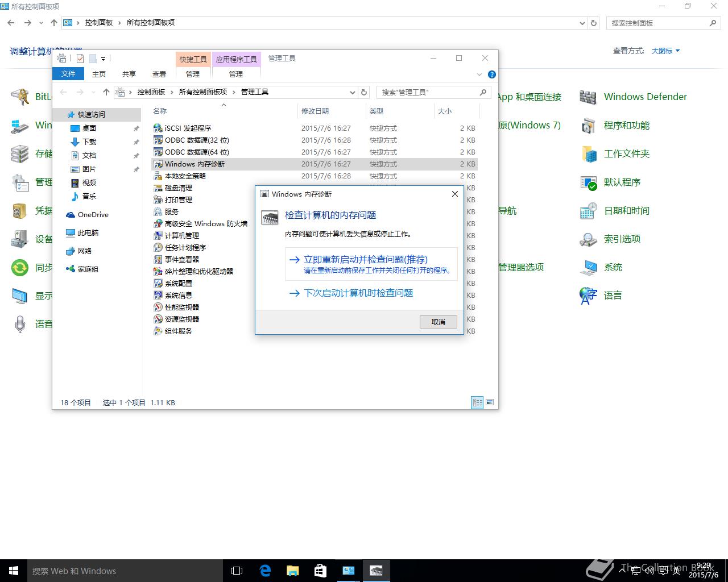
Task: Switch to the 主页 ribbon tab
Action: coord(99,74)
